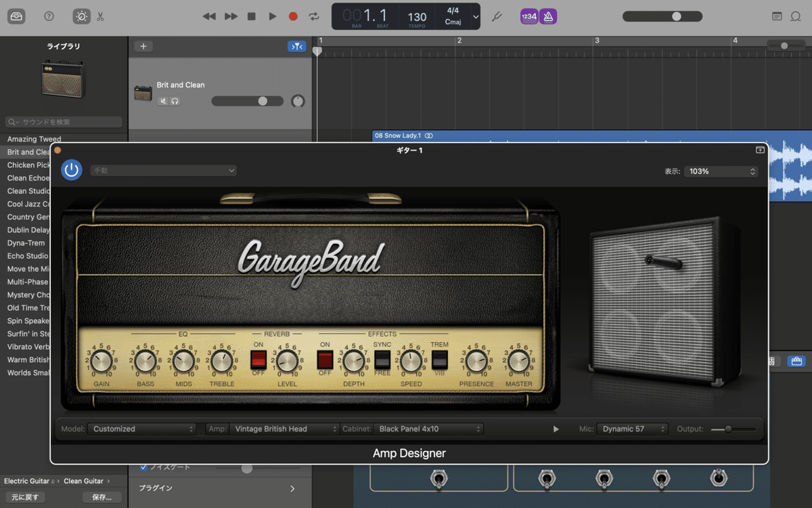
Task: Click the Brit and Clean track amp icon
Action: 143,93
